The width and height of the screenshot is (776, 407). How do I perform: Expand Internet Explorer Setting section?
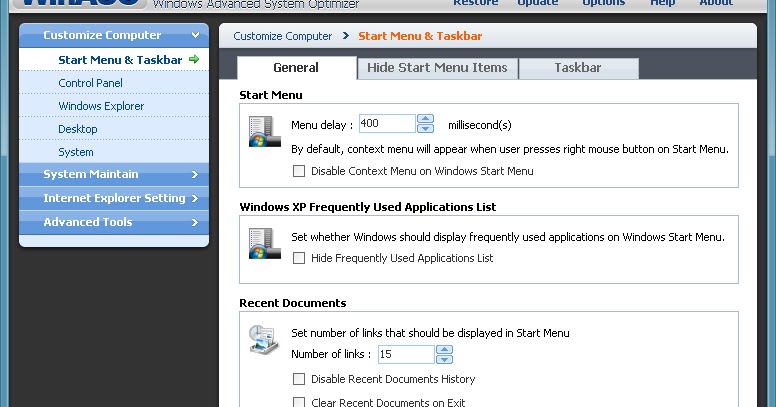pos(114,198)
